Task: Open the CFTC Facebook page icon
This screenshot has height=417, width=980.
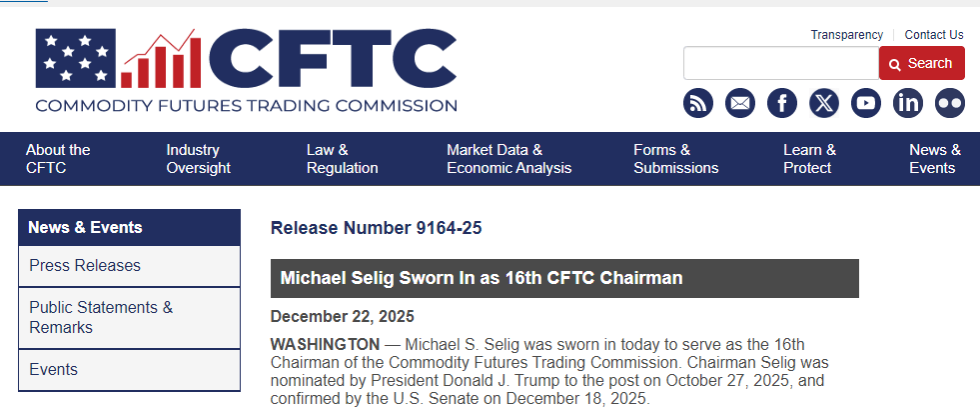Action: coord(782,103)
